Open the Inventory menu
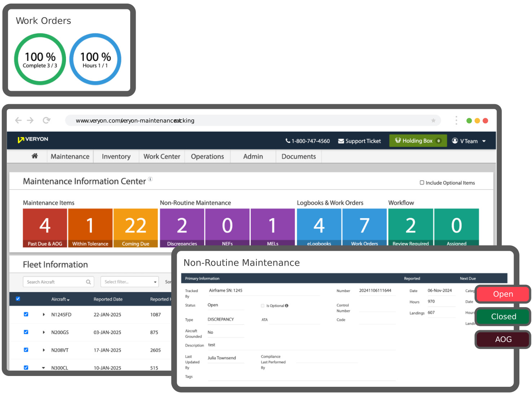This screenshot has width=532, height=394. [x=116, y=156]
